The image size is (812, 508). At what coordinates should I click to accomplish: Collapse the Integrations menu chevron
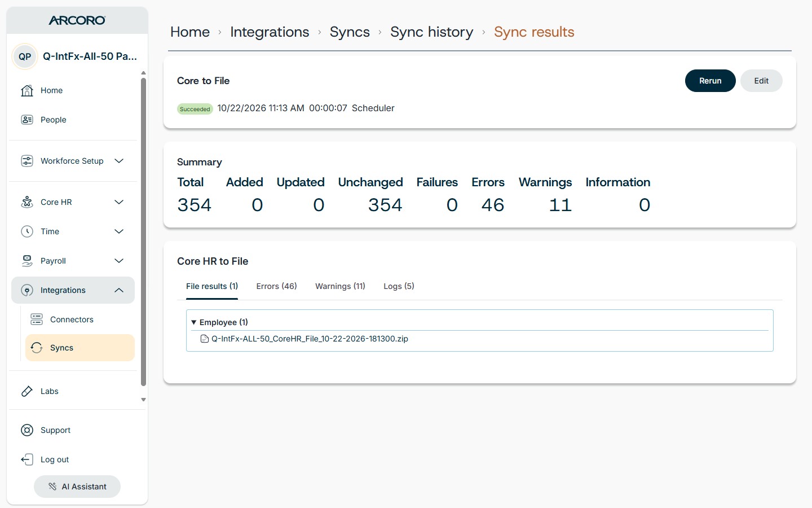(119, 290)
